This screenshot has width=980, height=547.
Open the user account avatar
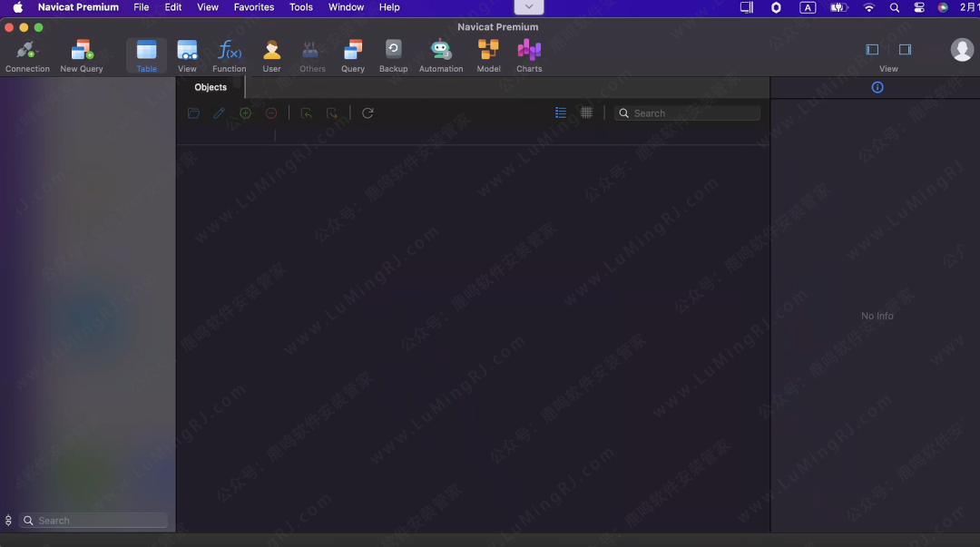pos(962,49)
